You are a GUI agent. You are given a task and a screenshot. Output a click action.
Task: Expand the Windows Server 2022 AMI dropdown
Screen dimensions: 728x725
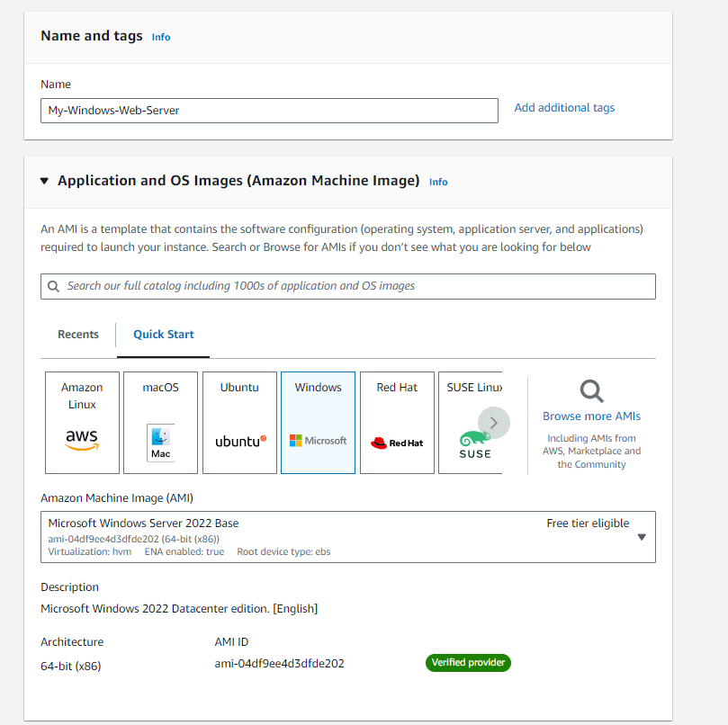point(641,536)
